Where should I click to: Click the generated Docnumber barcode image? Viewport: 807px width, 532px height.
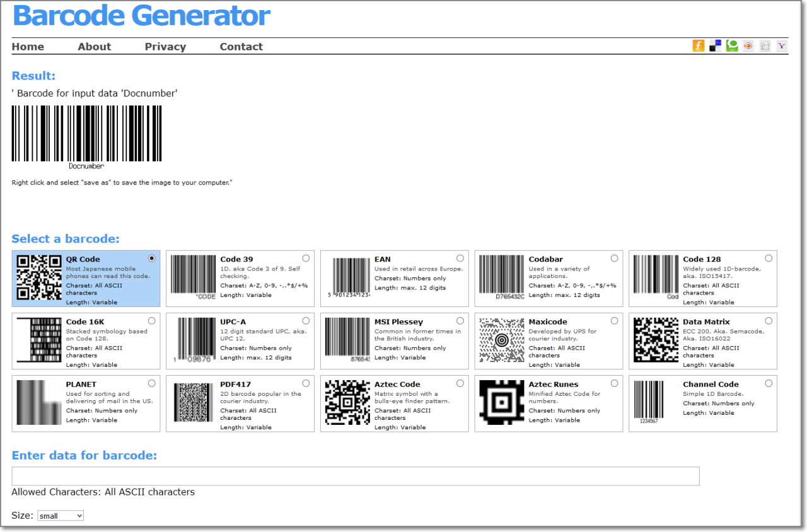(x=87, y=137)
